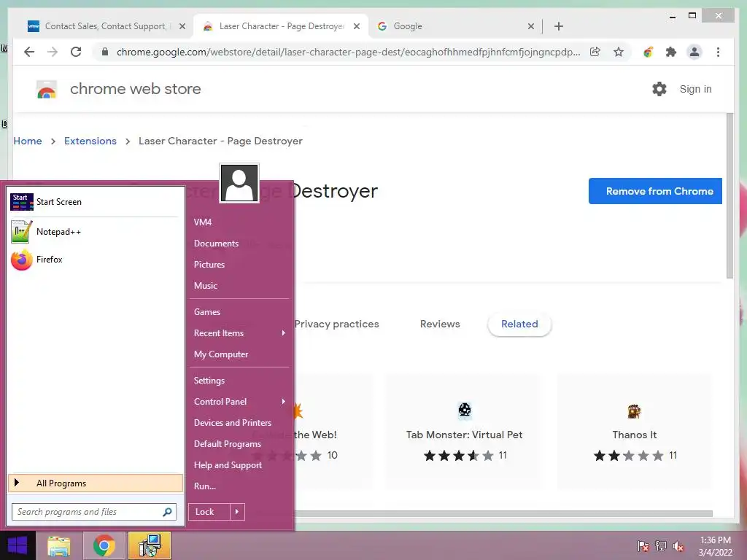
Task: Click the Chrome Web Store logo
Action: point(47,89)
